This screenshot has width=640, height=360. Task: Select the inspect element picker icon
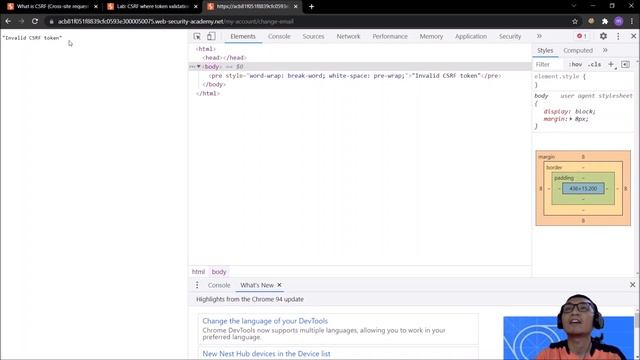coord(197,36)
